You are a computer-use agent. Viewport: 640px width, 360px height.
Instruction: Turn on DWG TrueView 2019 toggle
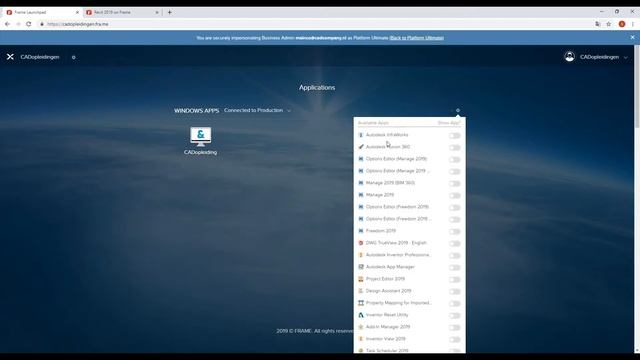click(454, 243)
